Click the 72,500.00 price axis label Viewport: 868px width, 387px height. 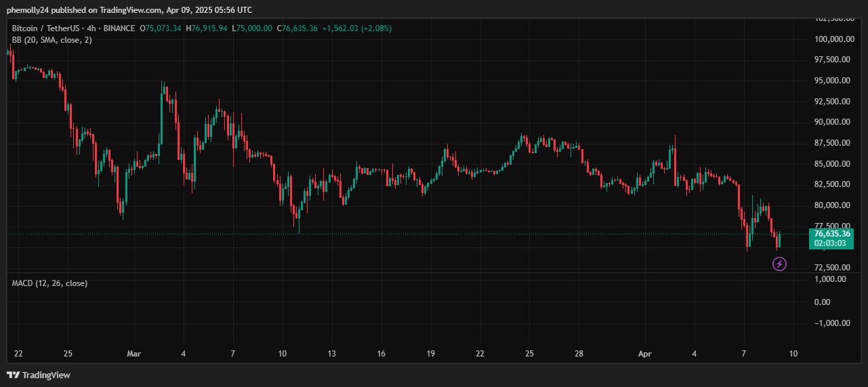[831, 268]
